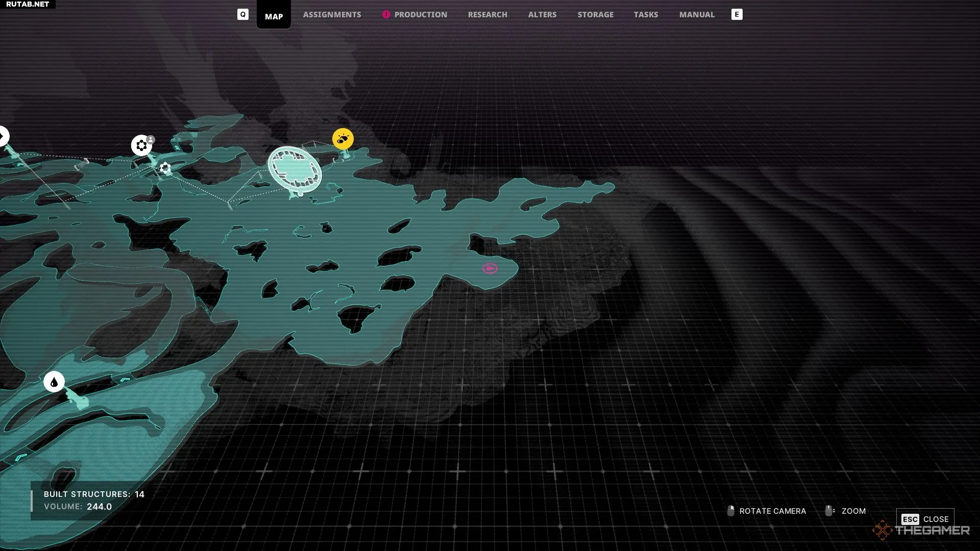Select the large white gear outpost marker
Viewport: 980px width, 551px height.
click(141, 145)
